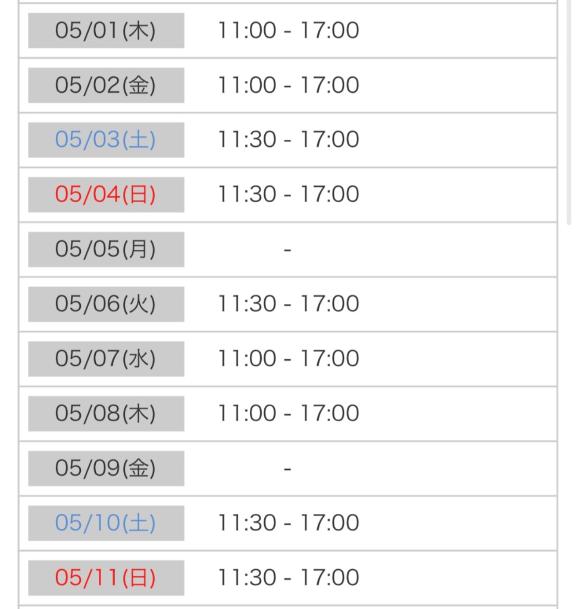The image size is (576, 609).
Task: Open the blue 05/10(土) date cell
Action: [106, 523]
